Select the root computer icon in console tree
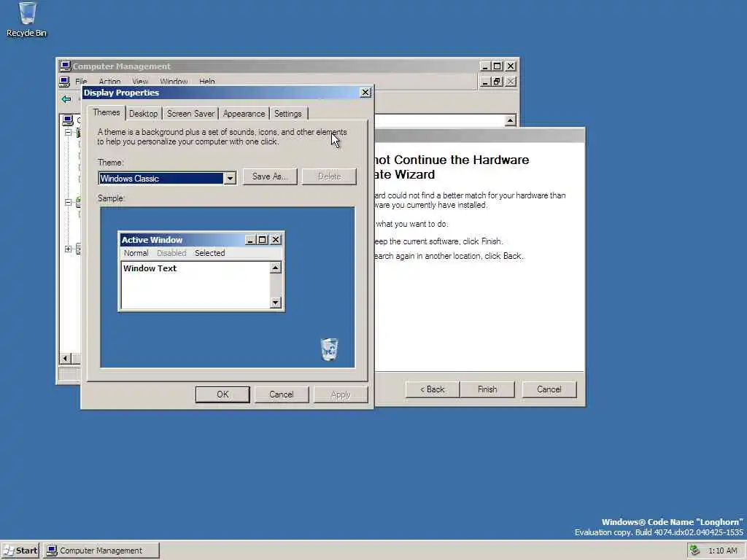Image resolution: width=747 pixels, height=560 pixels. (x=68, y=120)
